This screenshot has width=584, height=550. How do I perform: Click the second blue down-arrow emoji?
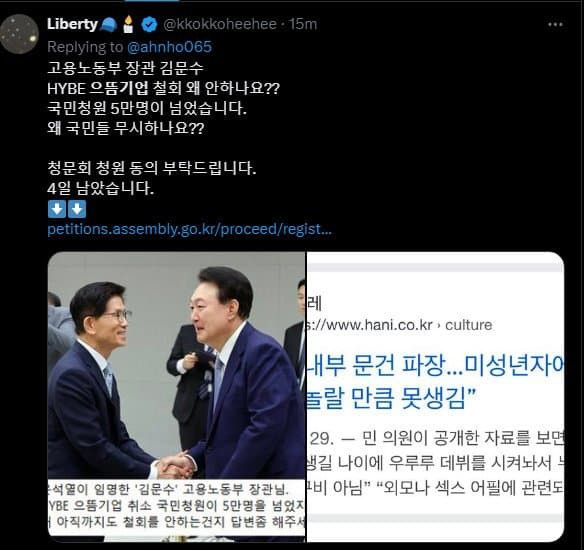coord(77,209)
